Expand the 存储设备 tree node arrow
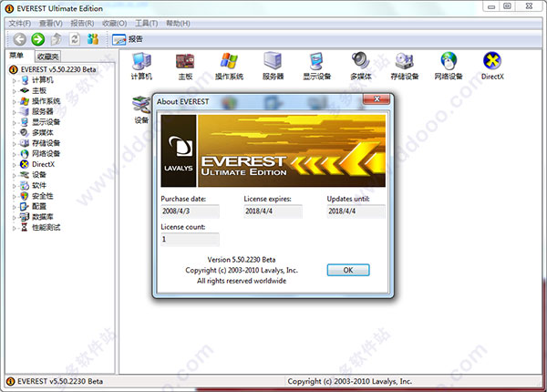The image size is (547, 392). pos(15,144)
